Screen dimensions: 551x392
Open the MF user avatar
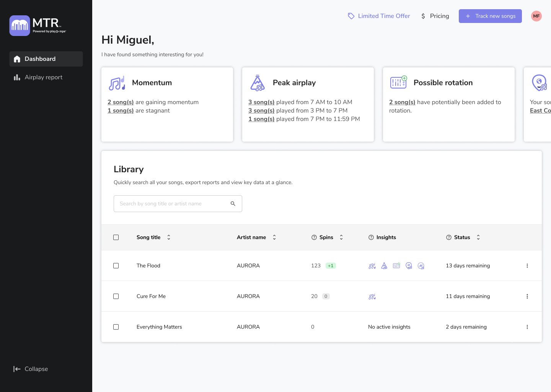536,16
